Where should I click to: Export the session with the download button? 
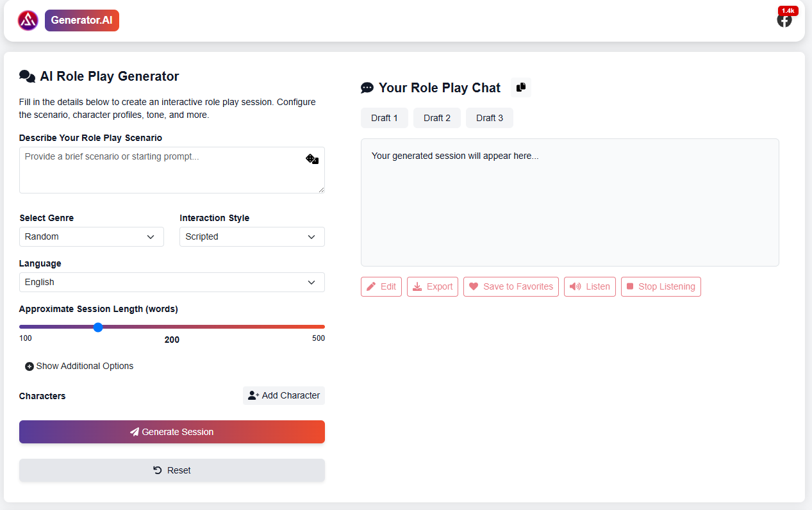(433, 286)
